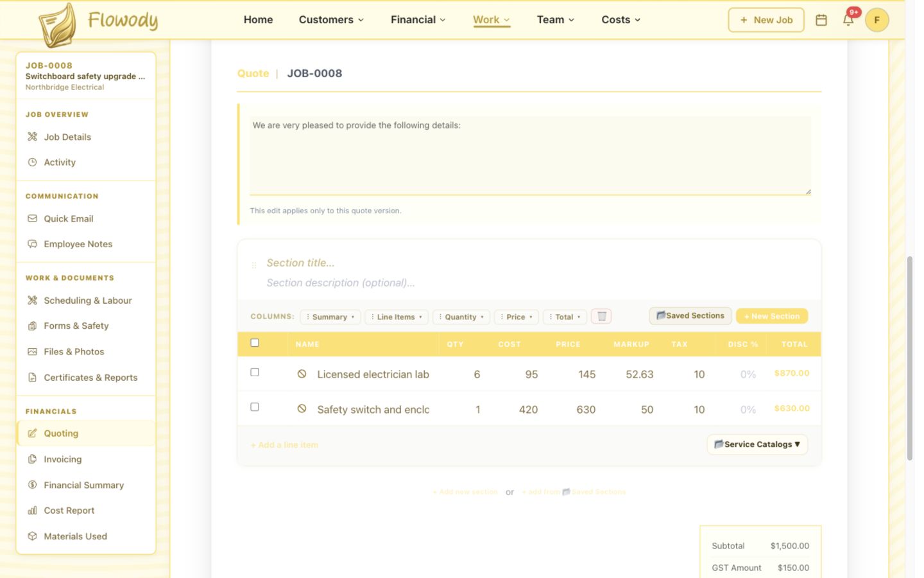
Task: Click the page vertical scrollbar
Action: coord(909,358)
